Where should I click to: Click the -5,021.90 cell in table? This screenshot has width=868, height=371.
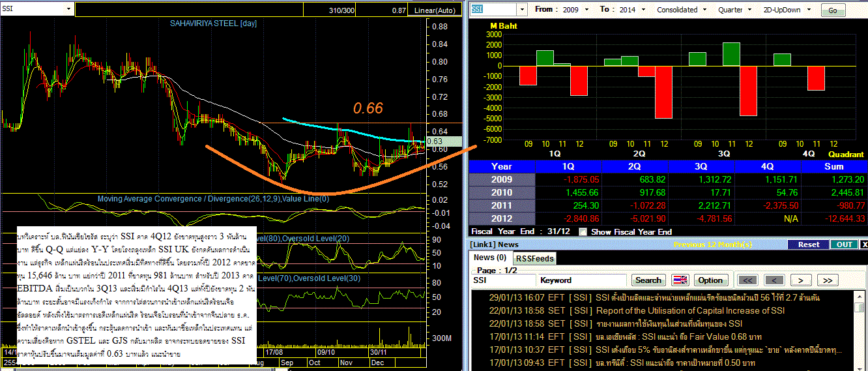pyautogui.click(x=635, y=218)
